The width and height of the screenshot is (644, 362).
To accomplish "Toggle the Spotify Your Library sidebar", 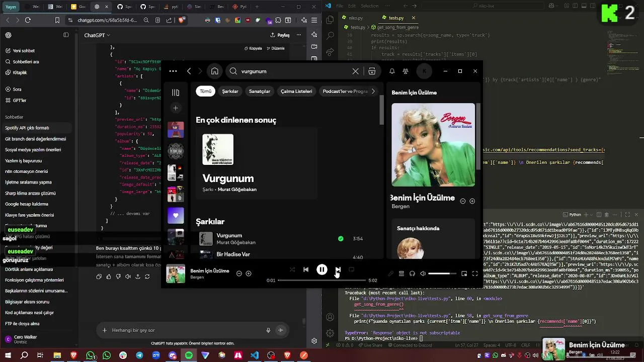I will coord(176,93).
